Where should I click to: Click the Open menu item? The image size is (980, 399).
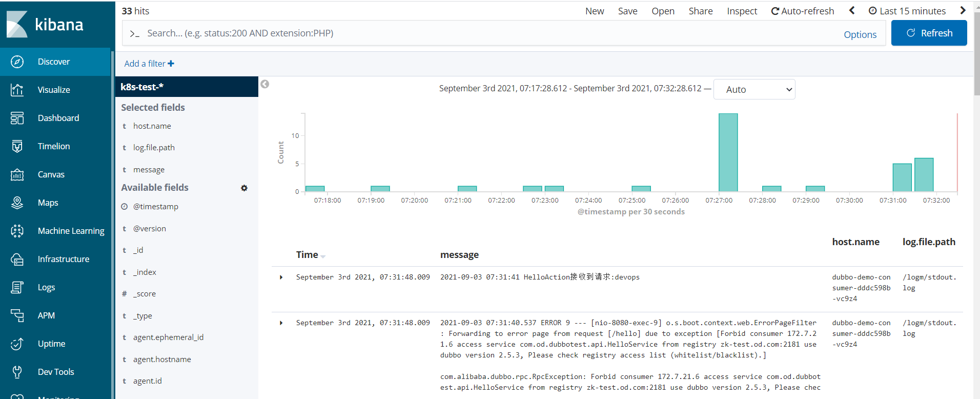click(663, 11)
